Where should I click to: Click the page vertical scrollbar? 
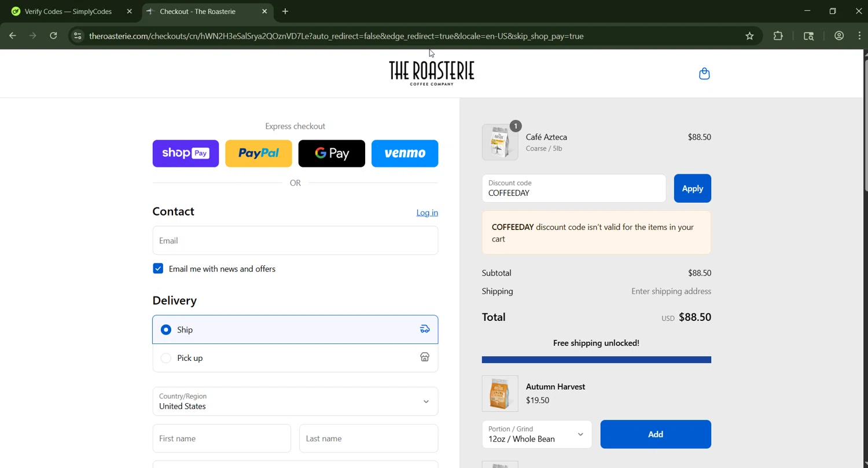tap(865, 125)
